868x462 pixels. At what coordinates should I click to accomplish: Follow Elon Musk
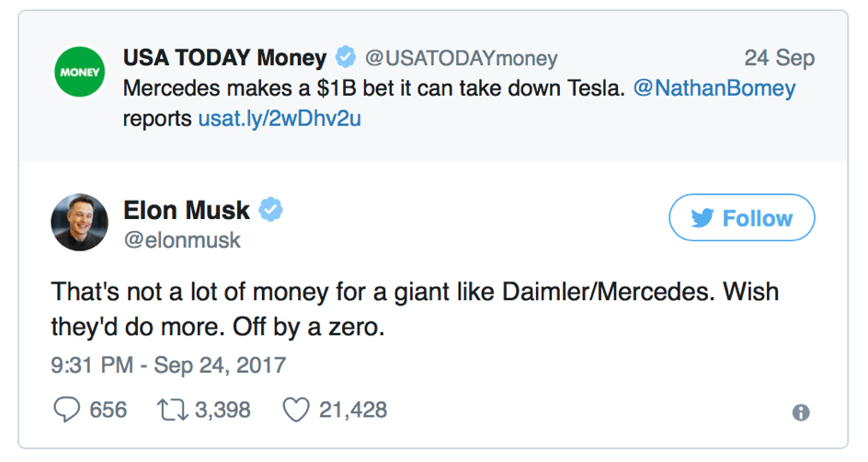[x=742, y=217]
